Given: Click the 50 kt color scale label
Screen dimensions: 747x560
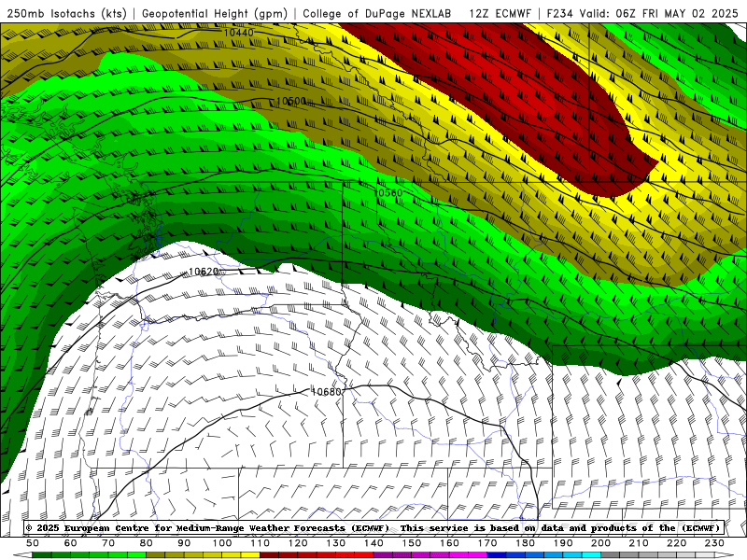Looking at the screenshot, I should [x=33, y=543].
